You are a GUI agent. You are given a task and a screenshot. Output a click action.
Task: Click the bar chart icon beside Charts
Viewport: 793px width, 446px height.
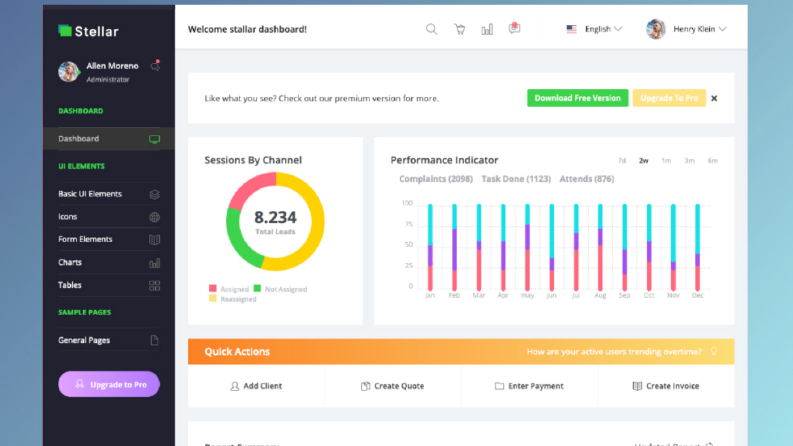(x=154, y=263)
